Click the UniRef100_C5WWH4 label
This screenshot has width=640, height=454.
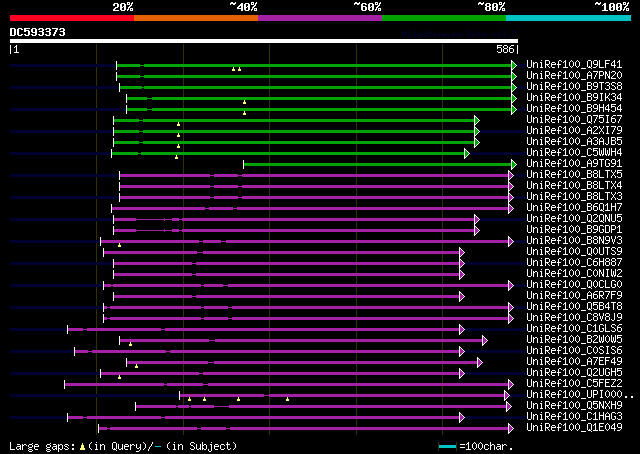(x=574, y=153)
